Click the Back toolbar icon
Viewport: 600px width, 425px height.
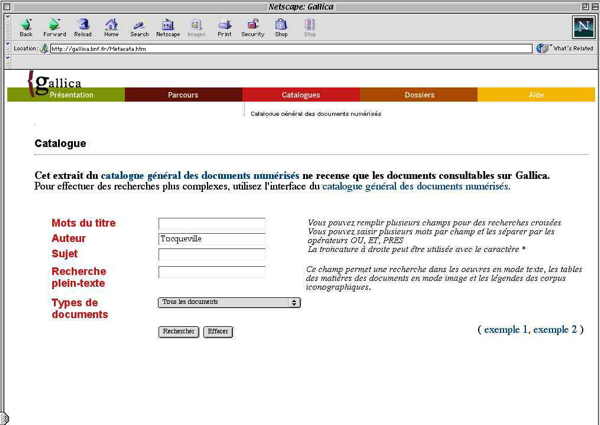tap(26, 28)
